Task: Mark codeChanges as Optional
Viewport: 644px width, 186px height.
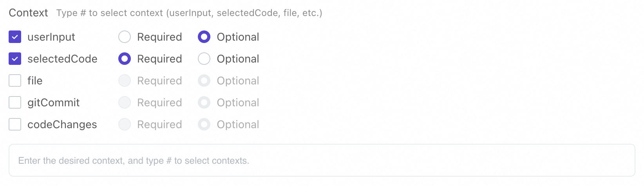Action: coord(204,125)
